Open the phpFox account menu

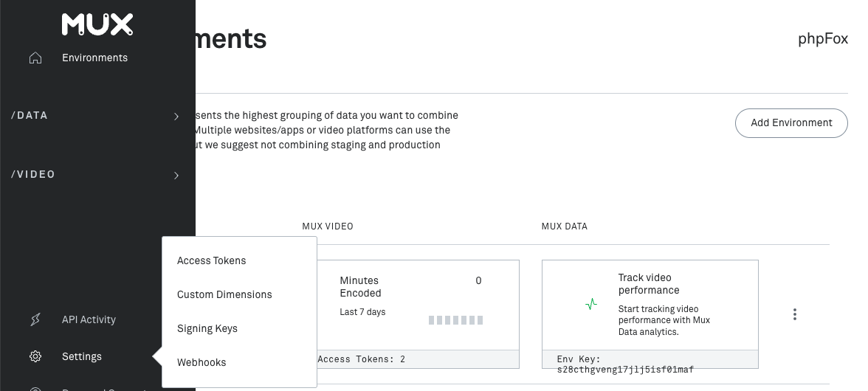[x=823, y=39]
